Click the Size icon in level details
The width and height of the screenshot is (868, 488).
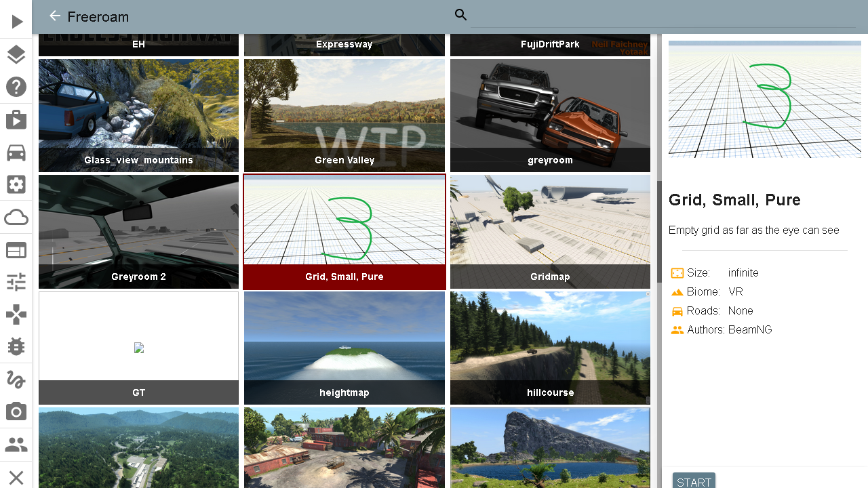[x=677, y=273]
